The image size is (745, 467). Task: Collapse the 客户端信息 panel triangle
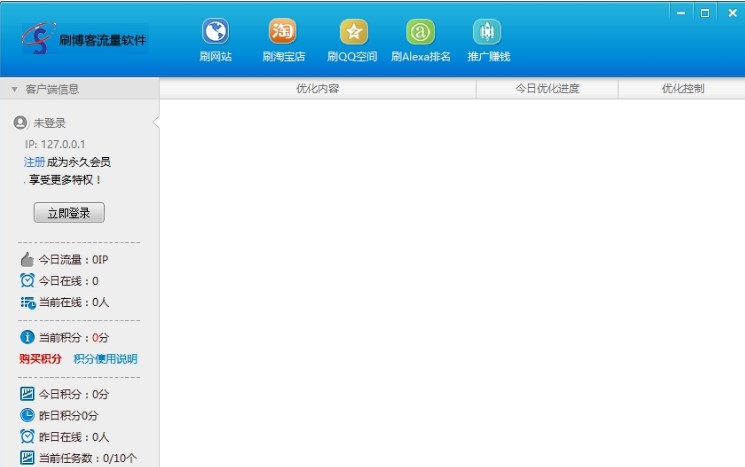(14, 89)
